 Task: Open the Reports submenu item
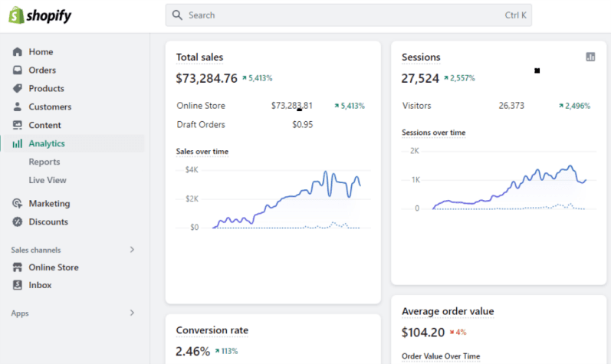pyautogui.click(x=44, y=162)
